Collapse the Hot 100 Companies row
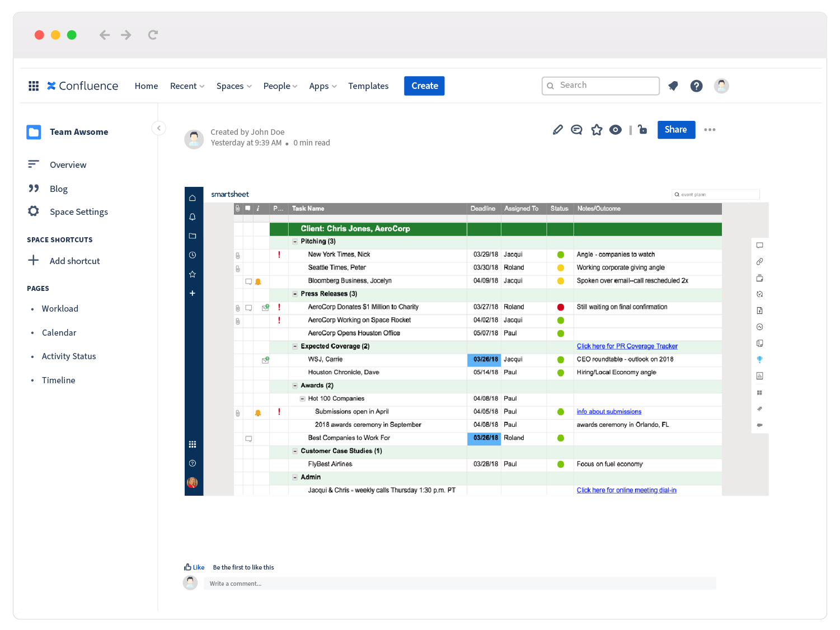The height and width of the screenshot is (630, 840). 302,399
